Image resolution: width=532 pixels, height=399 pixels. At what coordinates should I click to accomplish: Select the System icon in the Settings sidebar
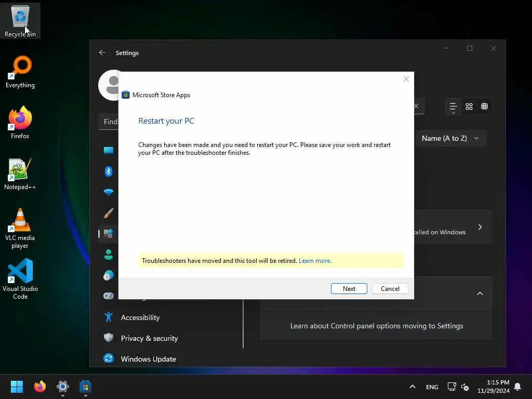[109, 150]
